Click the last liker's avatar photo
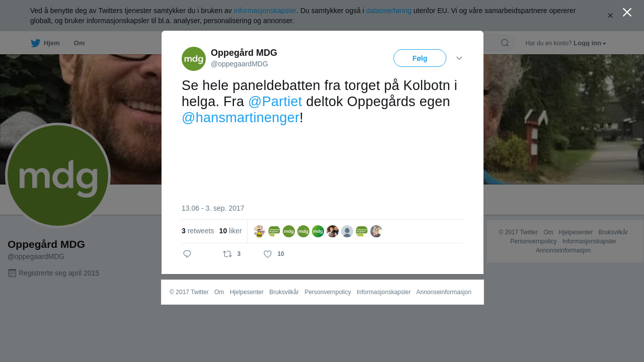Screen dimensions: 644x362 click(x=376, y=231)
